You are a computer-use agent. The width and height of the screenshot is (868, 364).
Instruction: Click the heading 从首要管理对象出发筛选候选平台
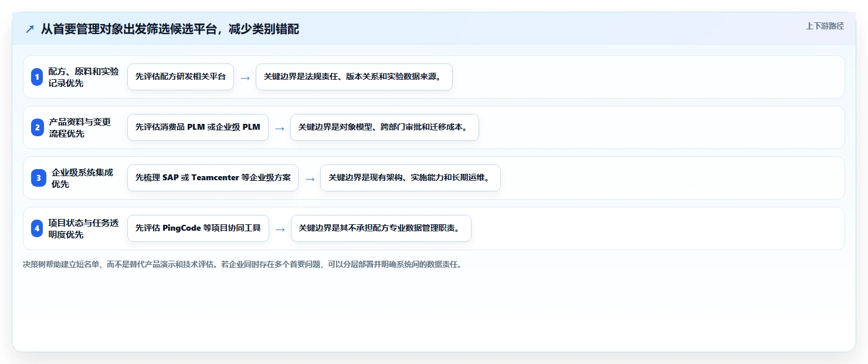tap(170, 29)
